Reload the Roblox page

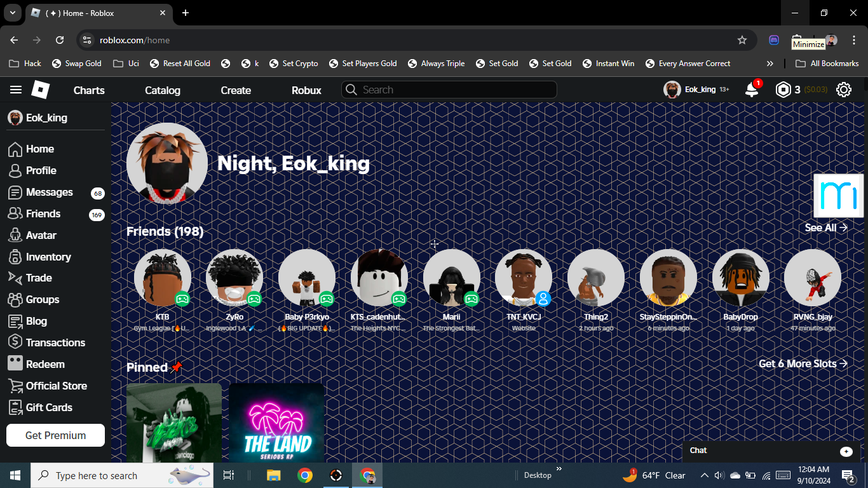[60, 40]
